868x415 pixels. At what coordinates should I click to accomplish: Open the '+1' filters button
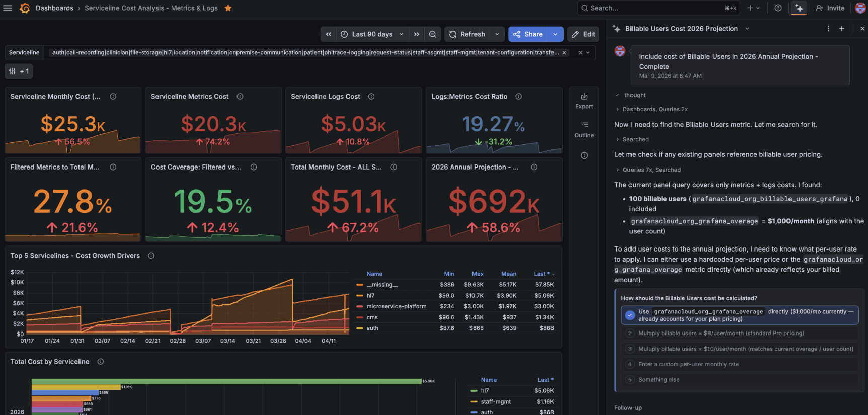click(19, 71)
